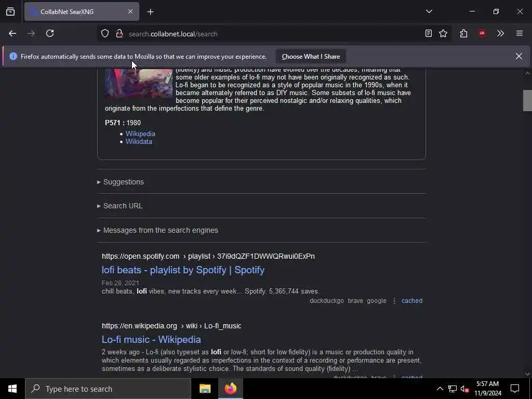
Task: Show more tools overflow chevrons
Action: 500,34
